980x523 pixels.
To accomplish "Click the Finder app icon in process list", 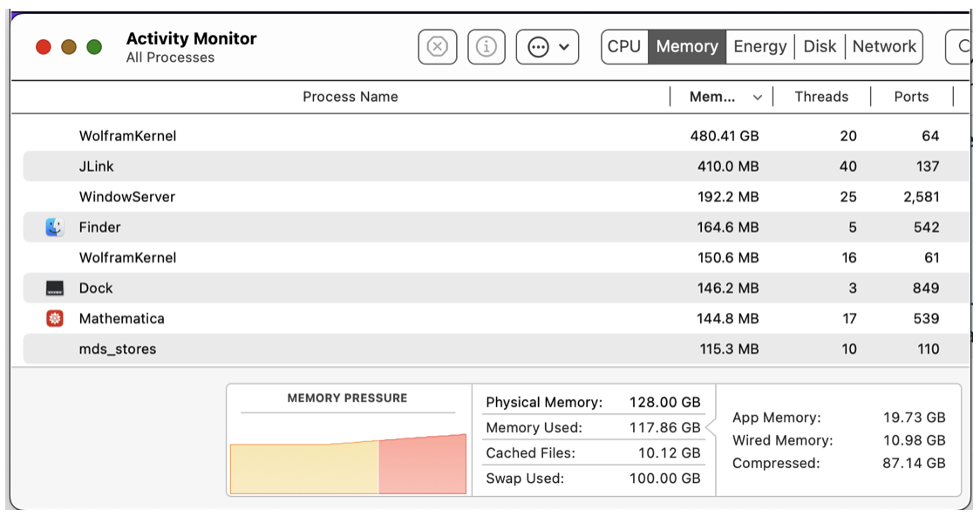I will (54, 227).
